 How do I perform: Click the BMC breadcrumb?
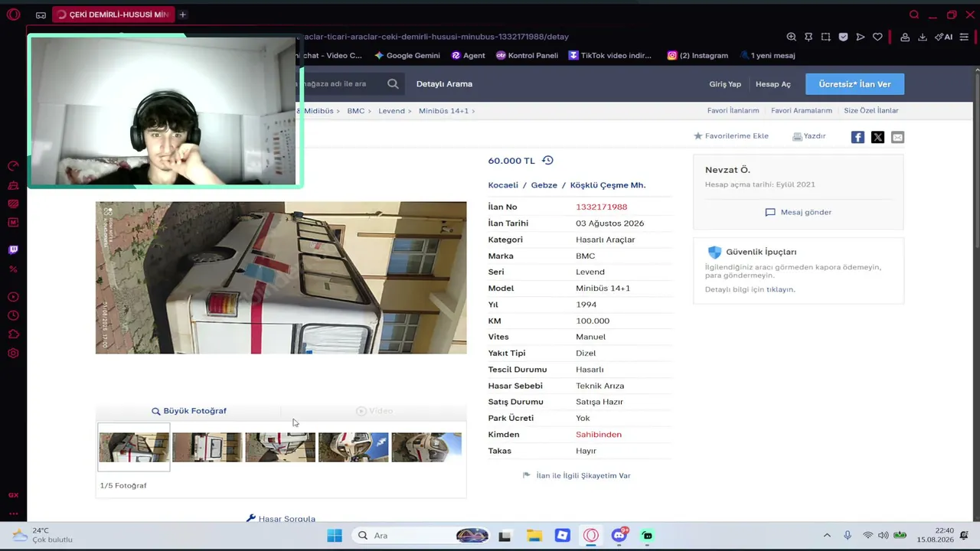(x=355, y=111)
